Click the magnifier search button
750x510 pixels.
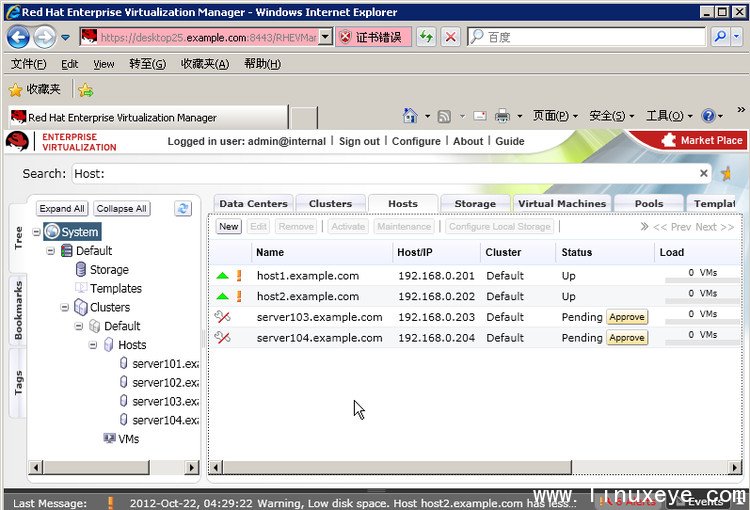pyautogui.click(x=720, y=37)
